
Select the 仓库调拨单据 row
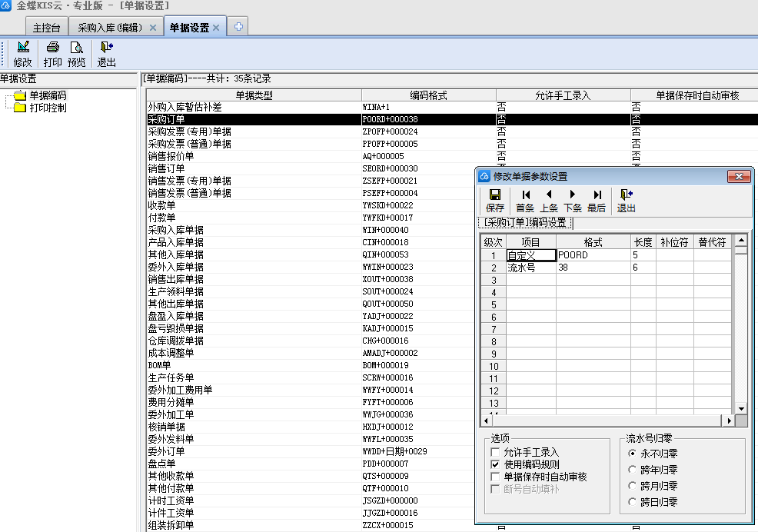311,341
